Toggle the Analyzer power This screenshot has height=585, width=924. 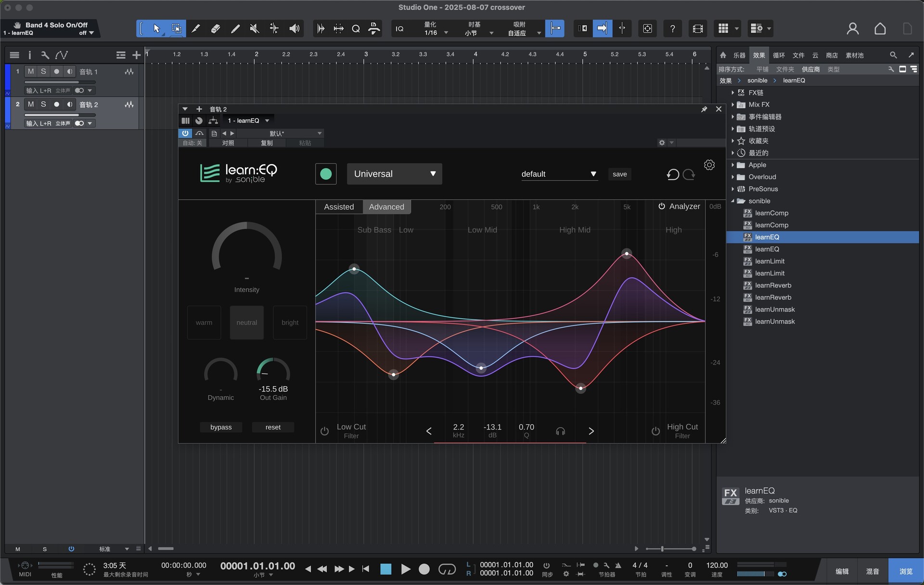tap(662, 206)
